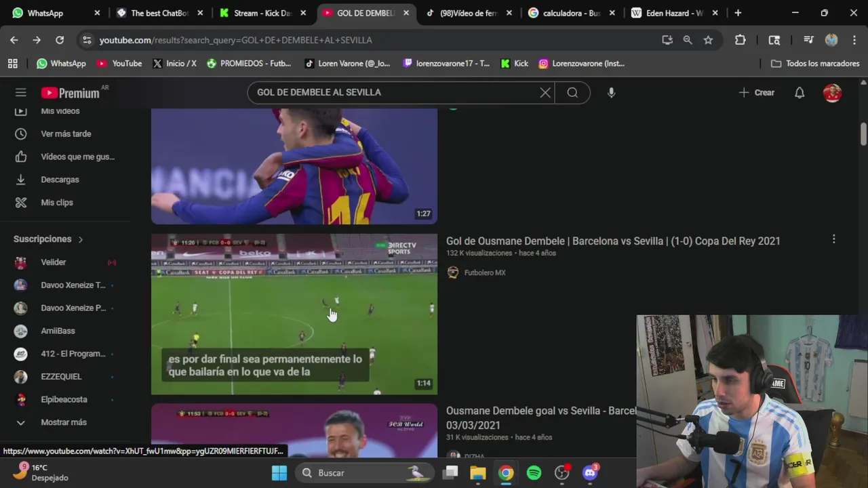Open the three-dot menu of Dembele Copa Del Rey video
The height and width of the screenshot is (488, 868).
click(x=833, y=239)
